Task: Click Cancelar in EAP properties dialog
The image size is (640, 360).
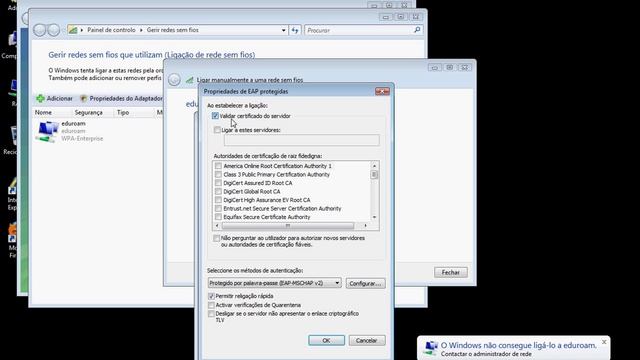Action: (367, 340)
